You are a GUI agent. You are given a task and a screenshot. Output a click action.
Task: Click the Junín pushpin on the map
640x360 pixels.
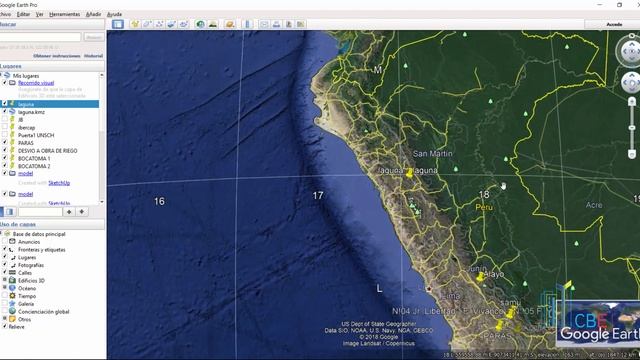tap(481, 277)
